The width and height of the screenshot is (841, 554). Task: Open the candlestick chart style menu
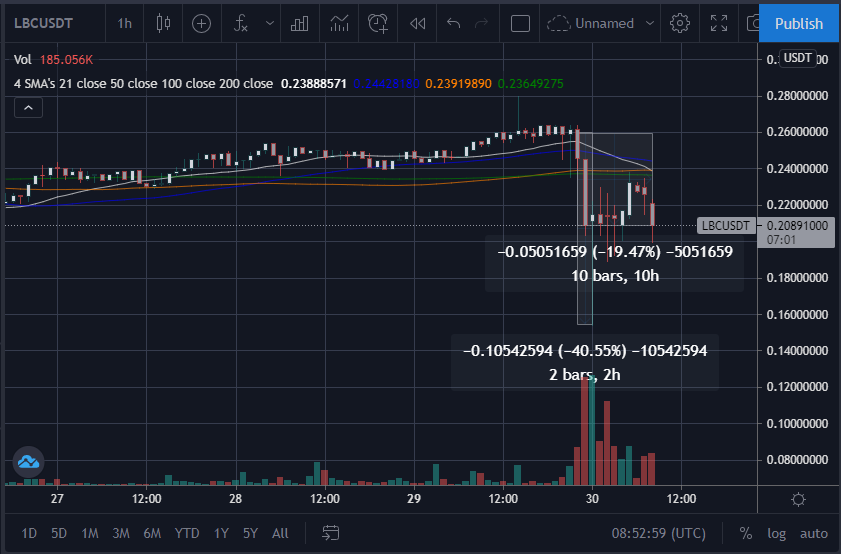[x=163, y=23]
